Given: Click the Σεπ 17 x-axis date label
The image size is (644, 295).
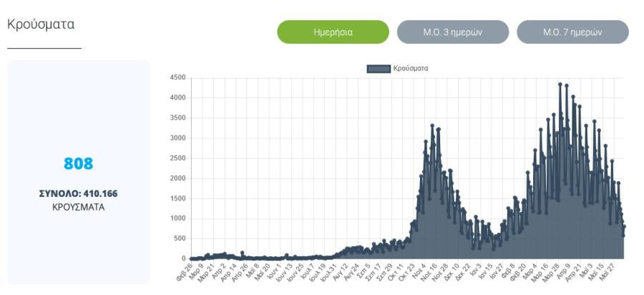Looking at the screenshot, I should 373,272.
